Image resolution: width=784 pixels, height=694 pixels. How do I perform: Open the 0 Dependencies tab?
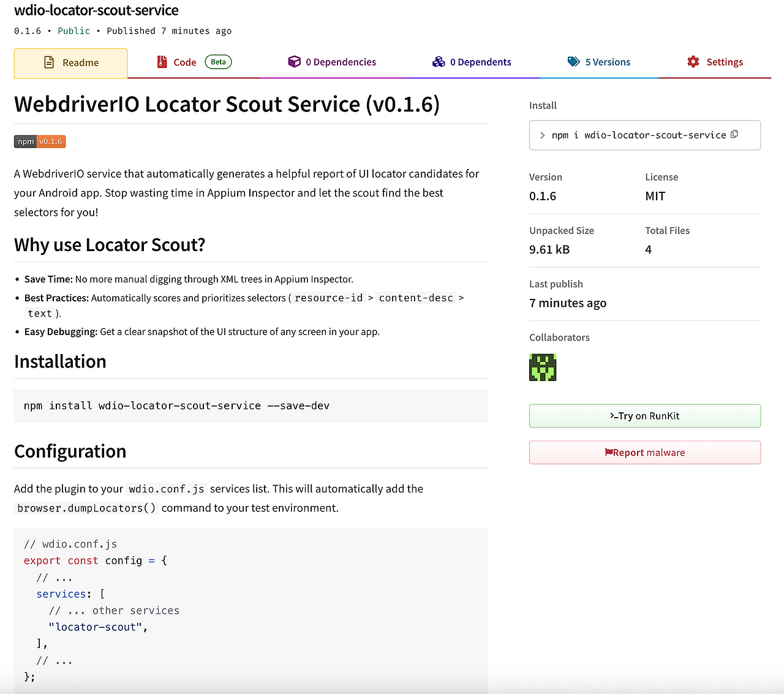click(332, 62)
